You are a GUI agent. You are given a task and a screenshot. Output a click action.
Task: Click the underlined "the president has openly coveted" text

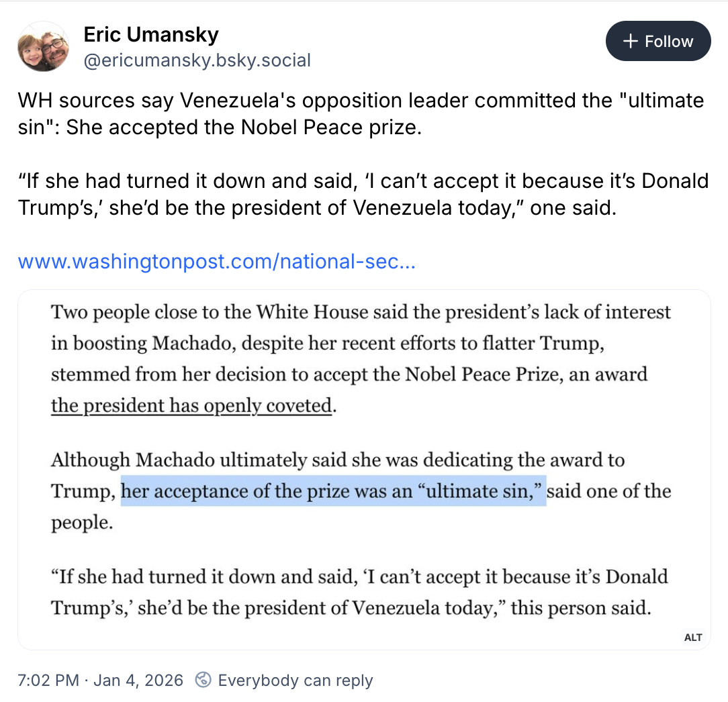(x=191, y=405)
